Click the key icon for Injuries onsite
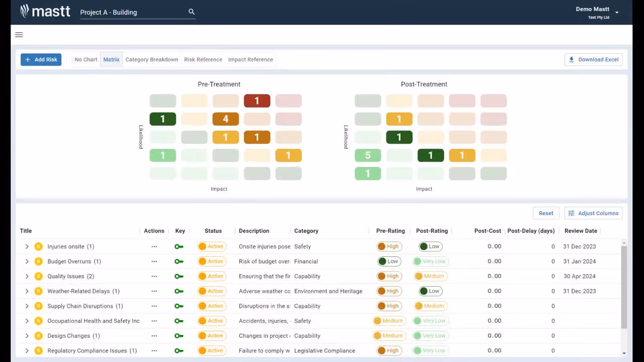This screenshot has width=644, height=362. (179, 246)
